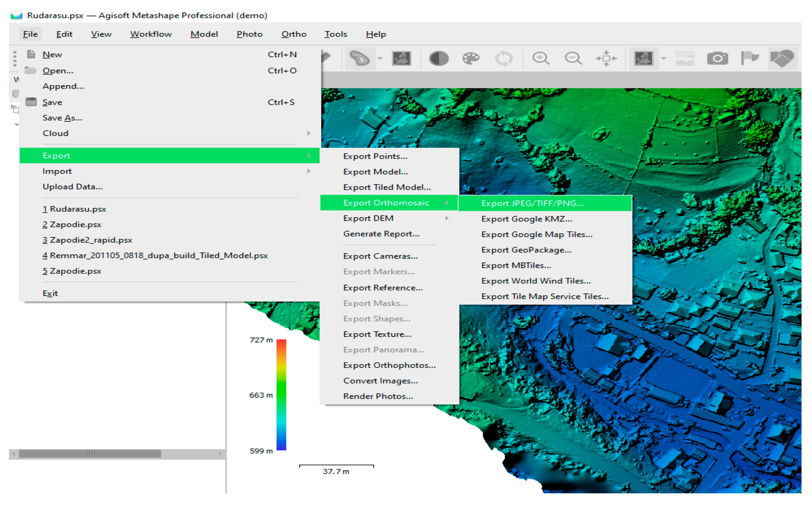The width and height of the screenshot is (812, 505).
Task: Click the Reset View arrows icon
Action: point(606,58)
